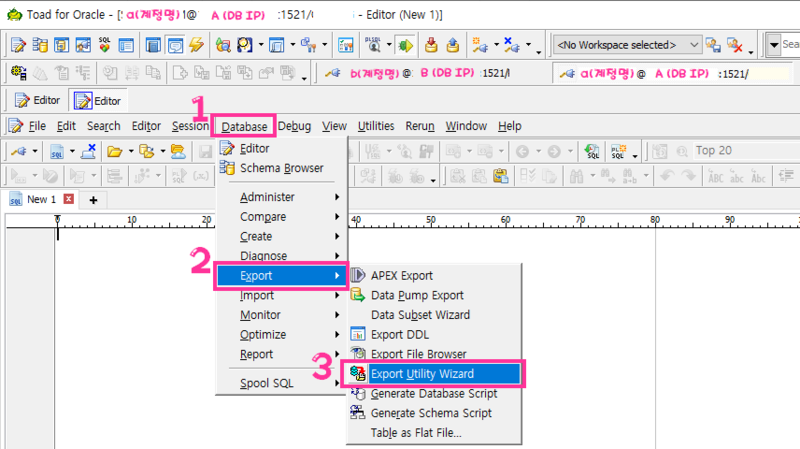The width and height of the screenshot is (800, 449).
Task: Choose Data Pump Export
Action: click(x=435, y=295)
